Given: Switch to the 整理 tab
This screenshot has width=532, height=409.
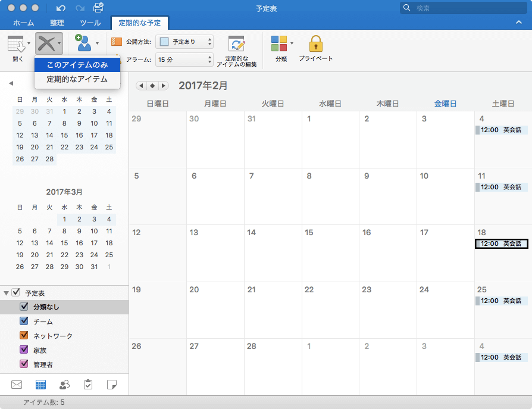Looking at the screenshot, I should (57, 23).
